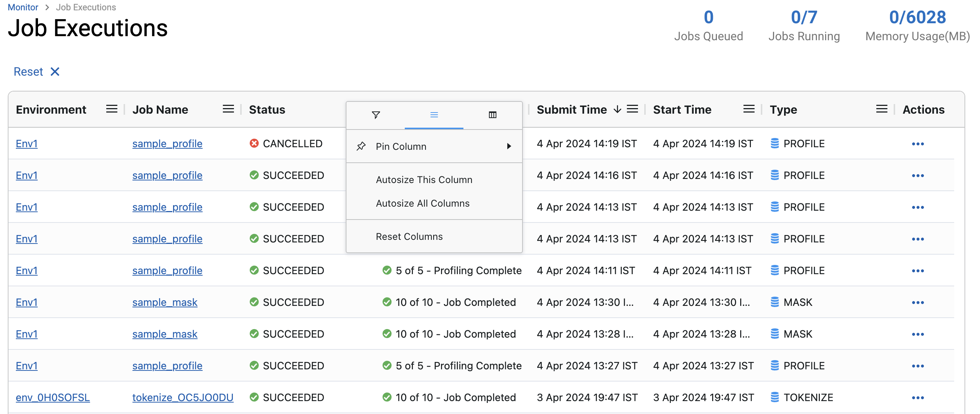Screen dimensions: 980x414
Task: Sort by the Type column header
Action: (x=783, y=110)
